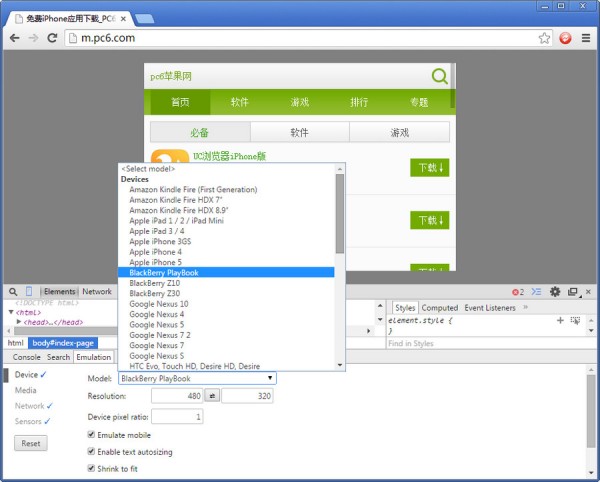Click the show console drawer icon

(537, 292)
